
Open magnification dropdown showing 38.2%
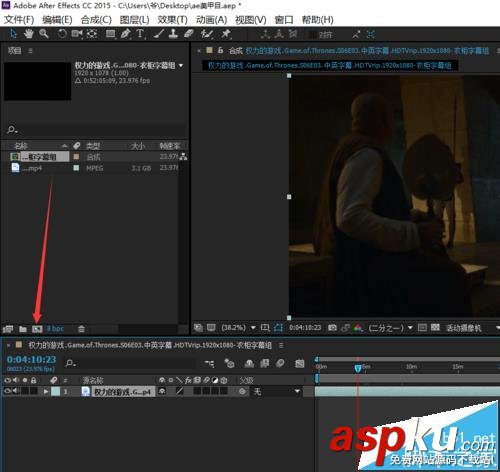(238, 328)
